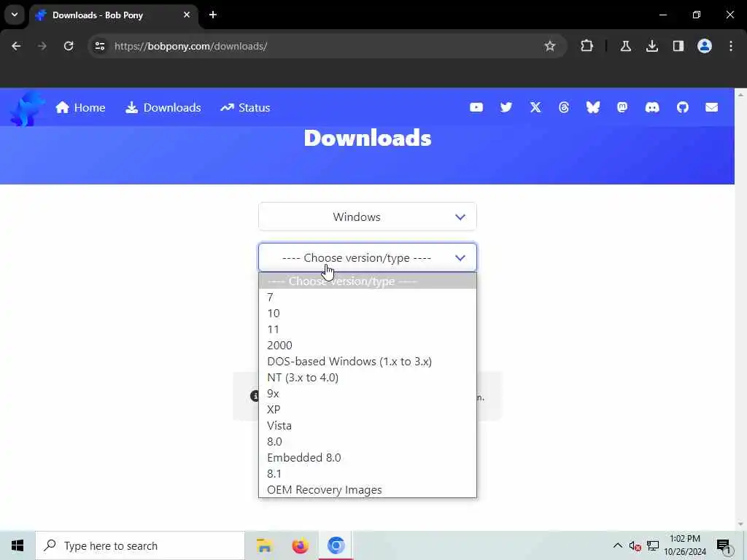The image size is (747, 560).
Task: Open File Explorer from the taskbar
Action: [264, 545]
